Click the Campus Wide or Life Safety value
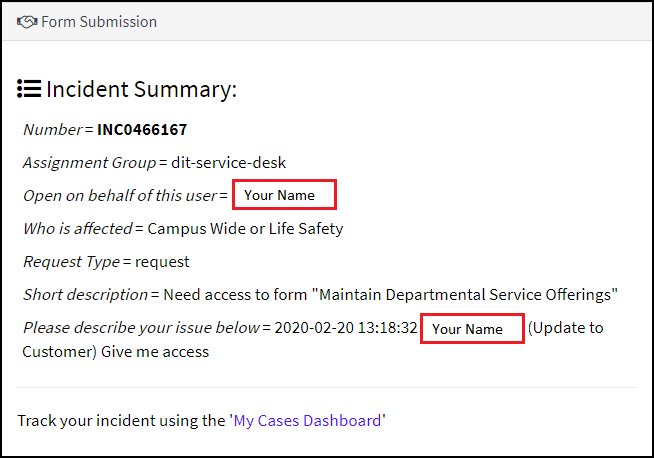The height and width of the screenshot is (458, 654). (x=245, y=229)
